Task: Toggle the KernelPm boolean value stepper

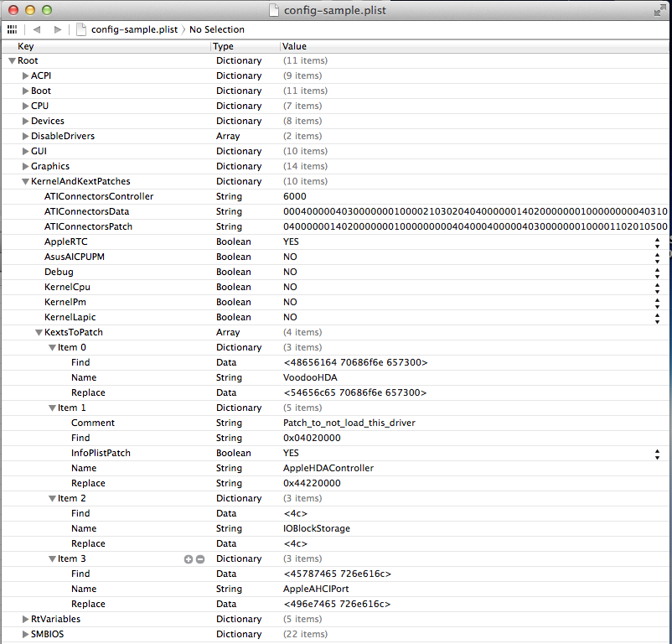Action: tap(657, 303)
